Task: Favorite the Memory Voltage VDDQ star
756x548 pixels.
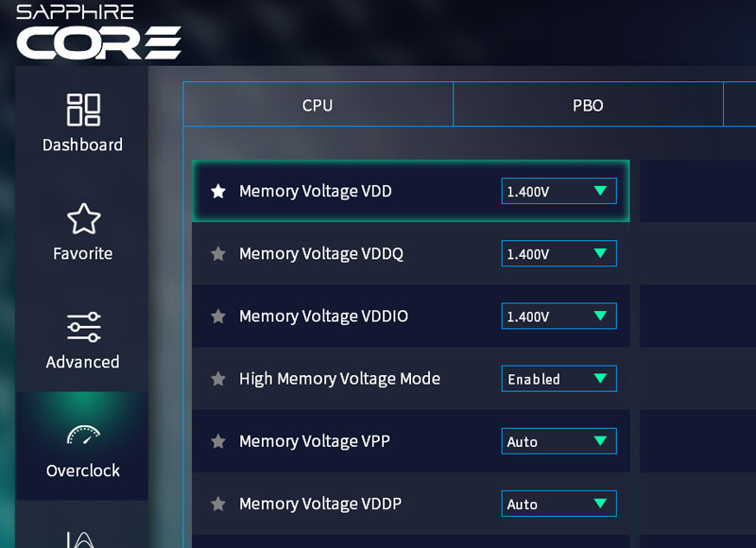Action: tap(218, 254)
